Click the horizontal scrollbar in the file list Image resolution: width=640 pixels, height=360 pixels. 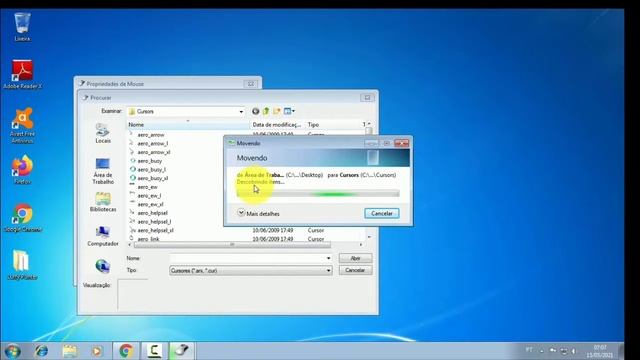coord(232,244)
